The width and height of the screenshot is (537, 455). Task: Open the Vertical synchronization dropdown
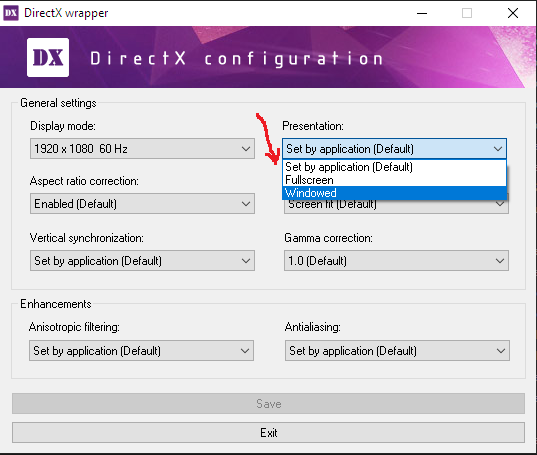coord(142,261)
